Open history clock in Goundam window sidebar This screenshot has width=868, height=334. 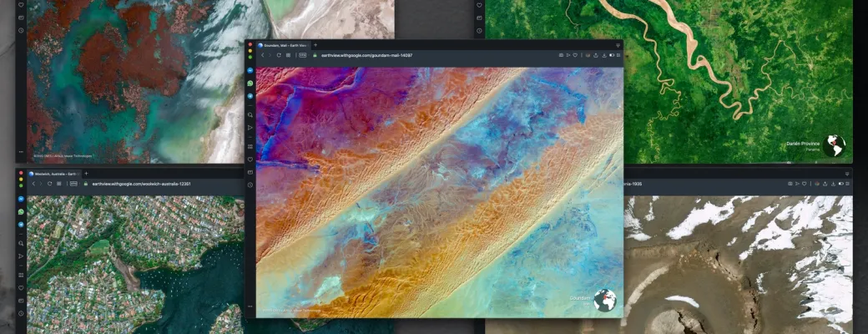250,185
